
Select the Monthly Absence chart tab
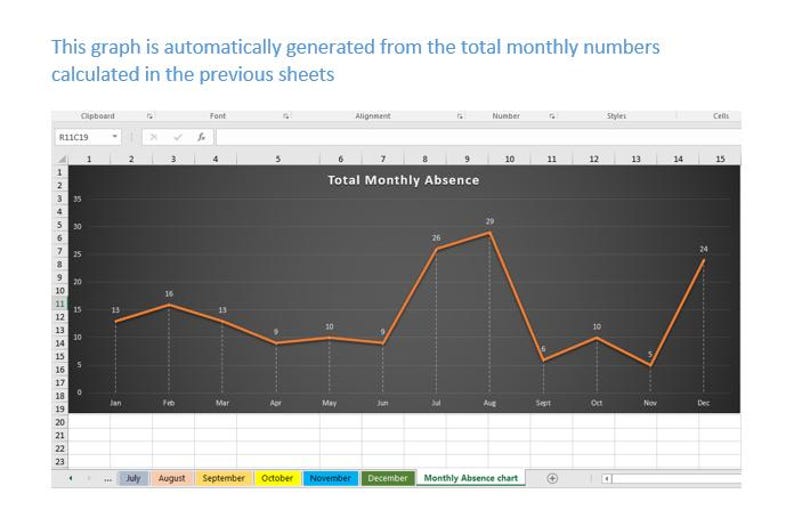(470, 478)
